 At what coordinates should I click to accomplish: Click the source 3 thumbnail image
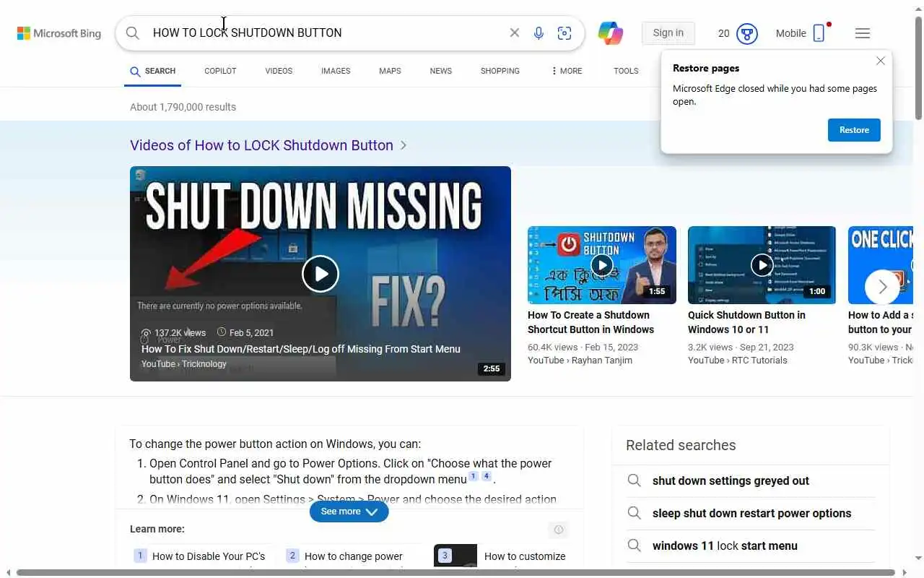click(x=456, y=556)
